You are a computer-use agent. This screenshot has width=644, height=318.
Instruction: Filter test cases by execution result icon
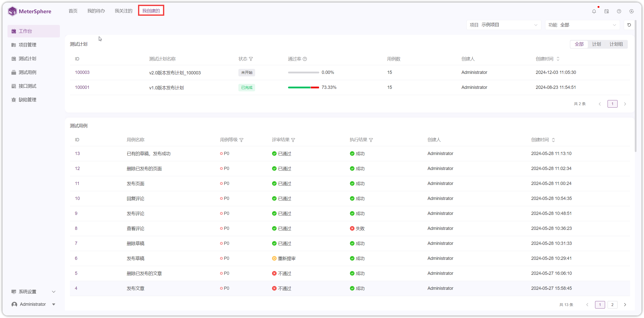371,140
